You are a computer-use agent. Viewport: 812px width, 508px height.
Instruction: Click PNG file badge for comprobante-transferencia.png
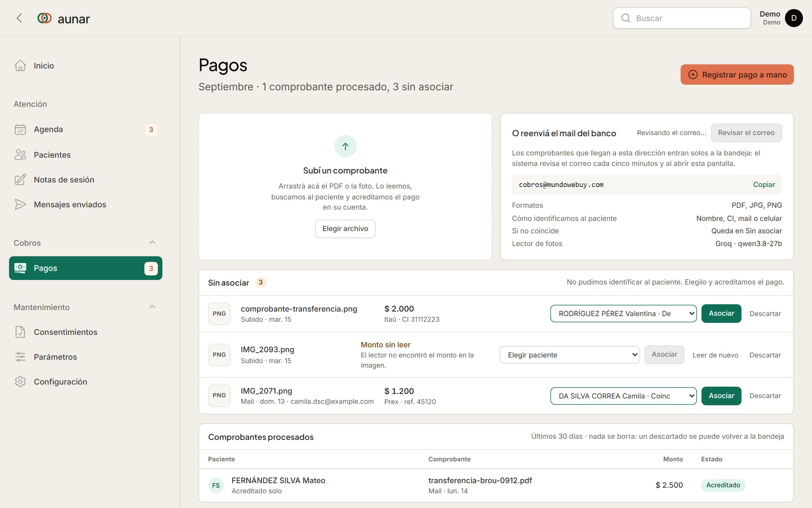[219, 314]
